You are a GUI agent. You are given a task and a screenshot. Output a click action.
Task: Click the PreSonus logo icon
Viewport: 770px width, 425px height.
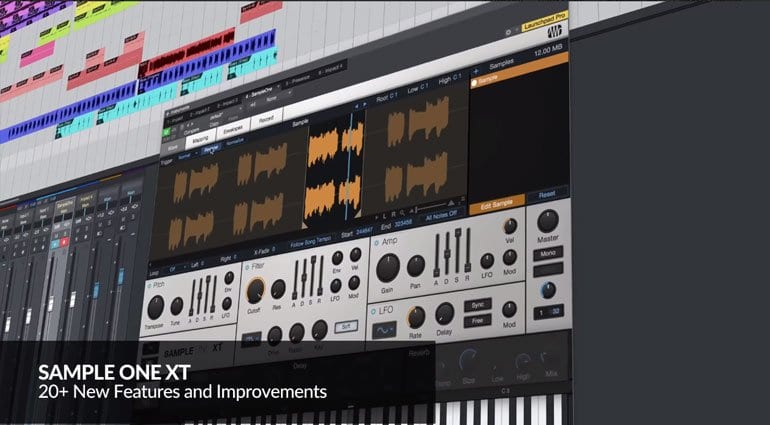555,32
